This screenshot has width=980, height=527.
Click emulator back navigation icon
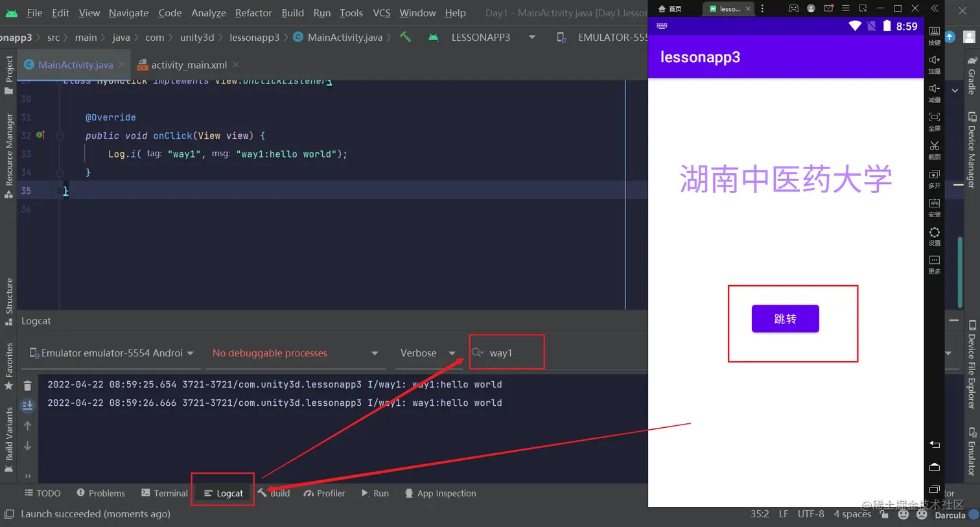click(934, 445)
